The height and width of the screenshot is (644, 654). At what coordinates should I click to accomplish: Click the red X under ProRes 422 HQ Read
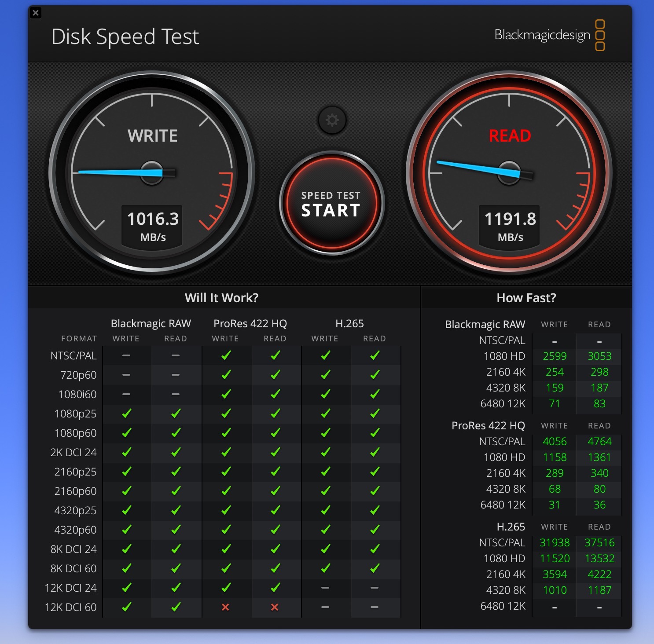(275, 607)
